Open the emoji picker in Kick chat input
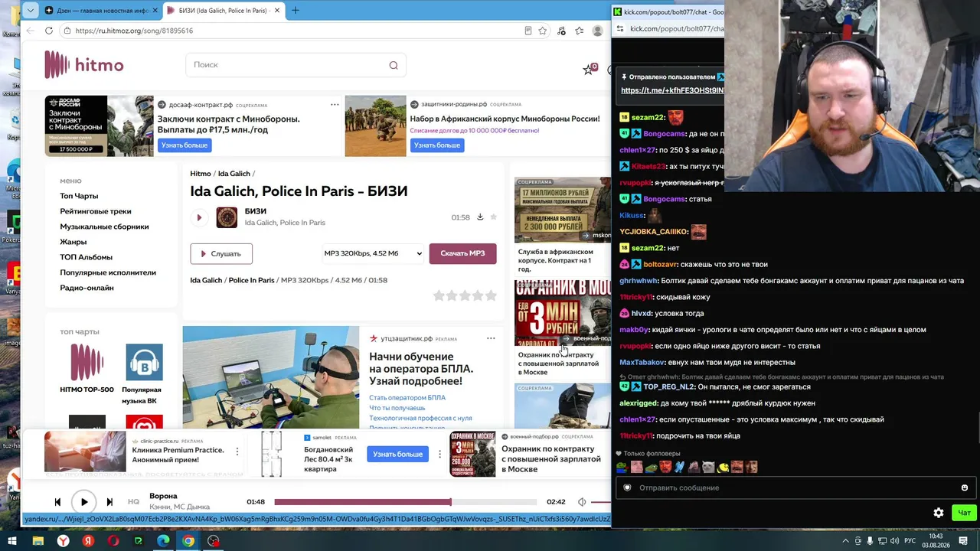 [965, 487]
